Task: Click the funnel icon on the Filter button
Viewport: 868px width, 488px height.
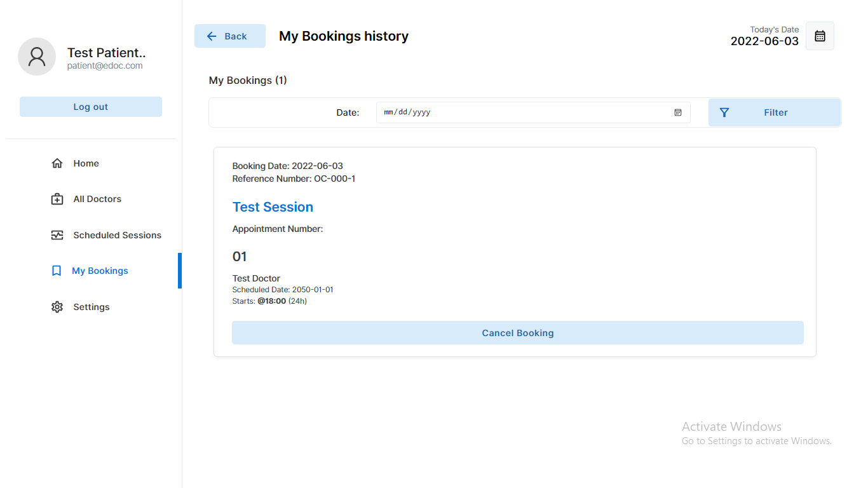Action: [724, 112]
